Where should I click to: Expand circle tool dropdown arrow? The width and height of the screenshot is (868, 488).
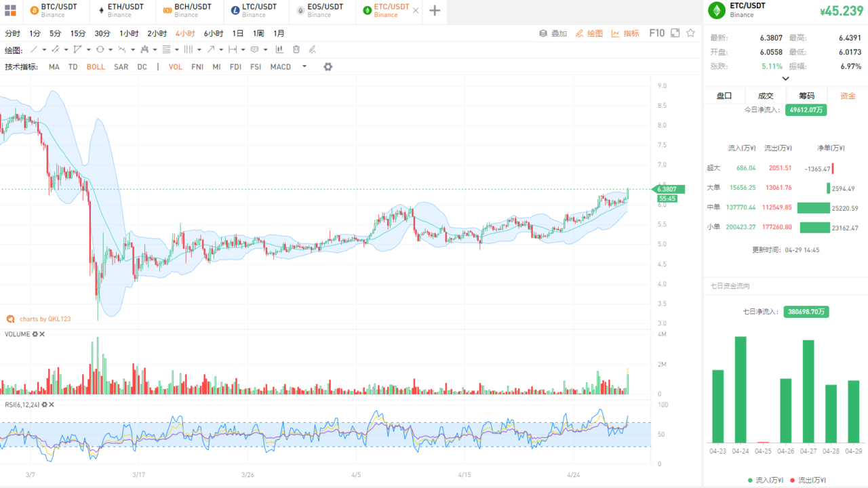(x=111, y=49)
